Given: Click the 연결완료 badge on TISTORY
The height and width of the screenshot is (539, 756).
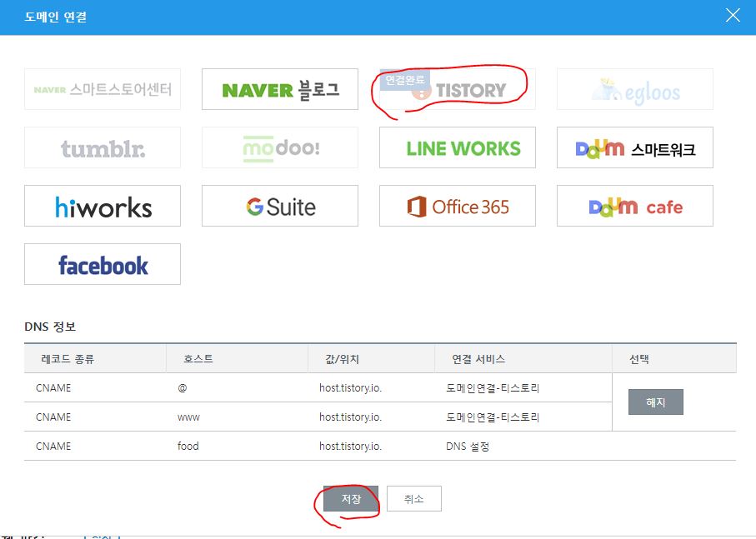Looking at the screenshot, I should pyautogui.click(x=405, y=80).
